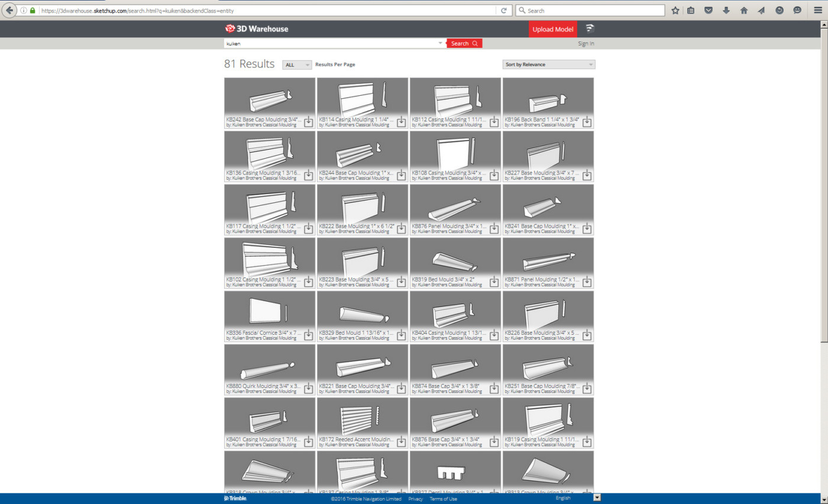828x504 pixels.
Task: Open the SketchUp app icon next to Upload Model
Action: click(590, 28)
